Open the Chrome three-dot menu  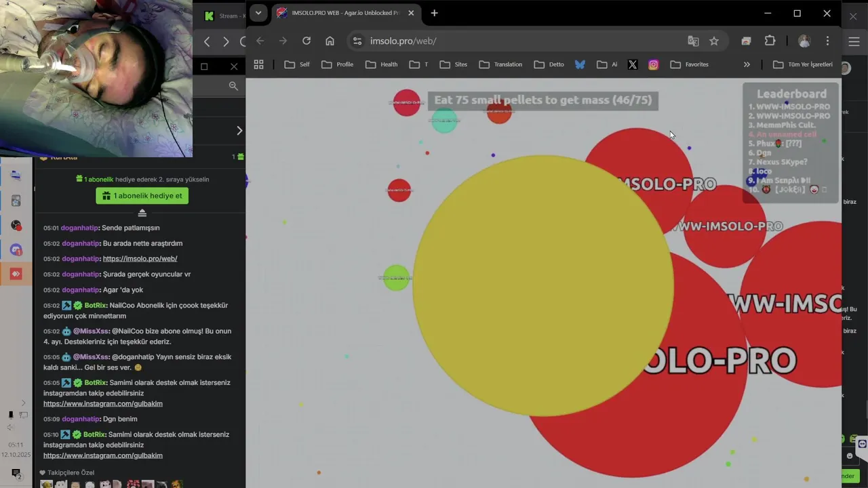827,41
